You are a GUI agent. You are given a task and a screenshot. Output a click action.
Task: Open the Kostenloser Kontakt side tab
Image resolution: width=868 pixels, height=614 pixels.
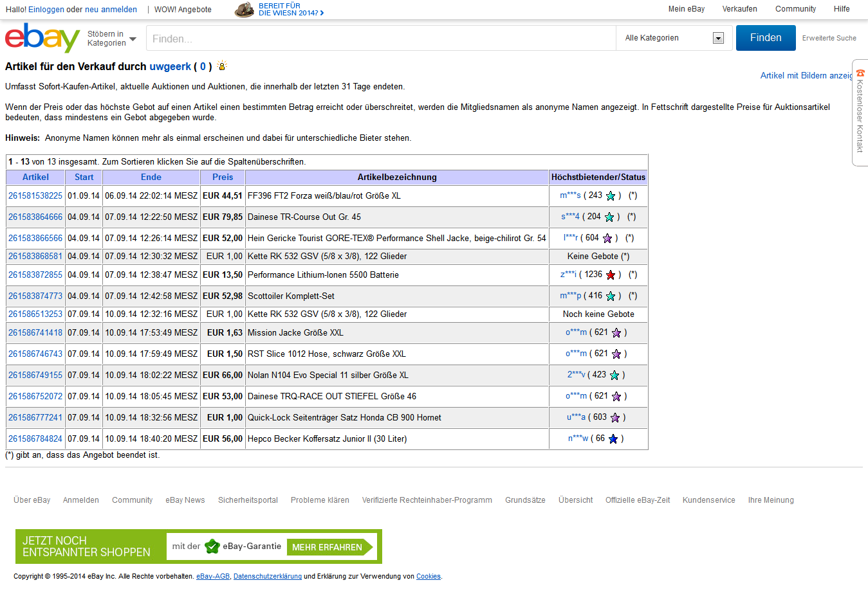pos(860,113)
